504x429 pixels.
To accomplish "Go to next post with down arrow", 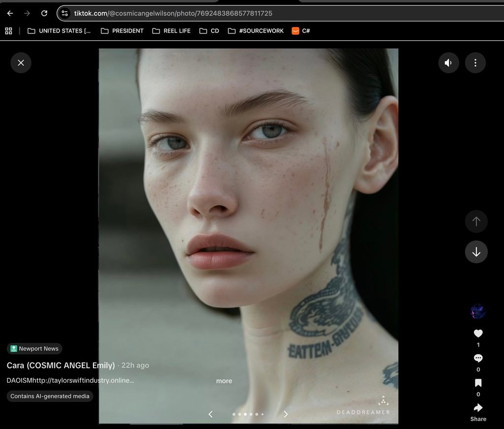I will coord(476,251).
